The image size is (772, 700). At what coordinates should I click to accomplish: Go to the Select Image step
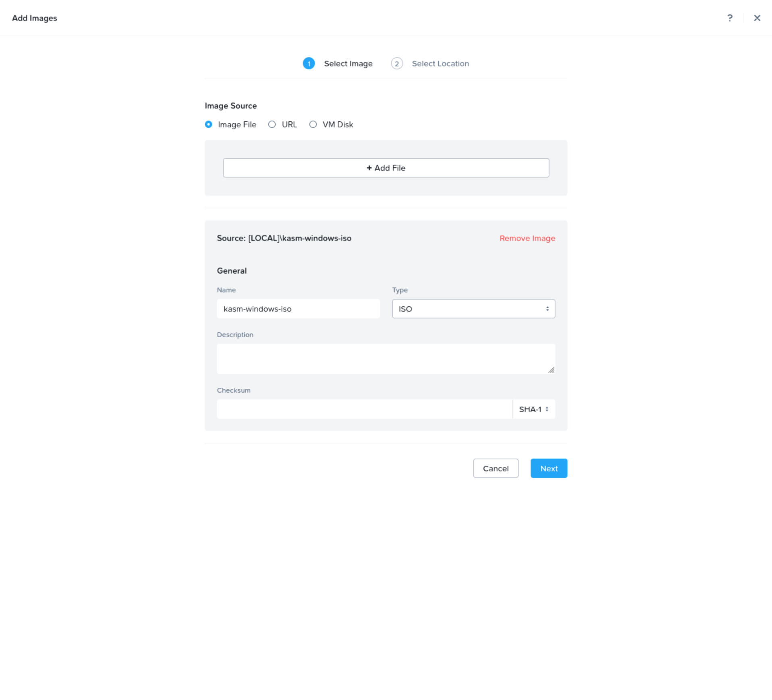tap(348, 63)
